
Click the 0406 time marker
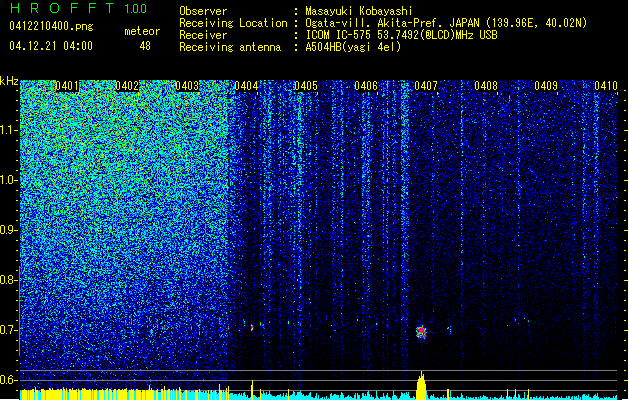366,86
